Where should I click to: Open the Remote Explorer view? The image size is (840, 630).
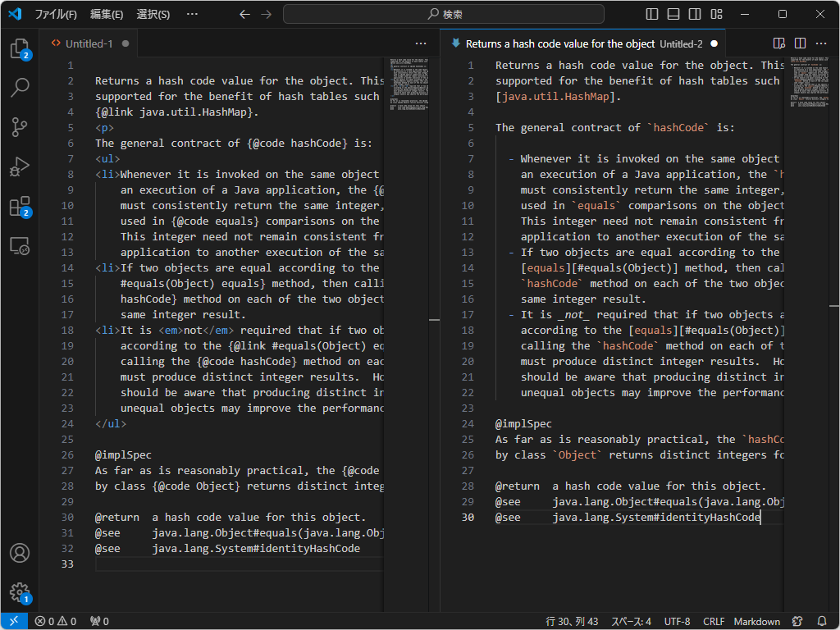[x=20, y=246]
